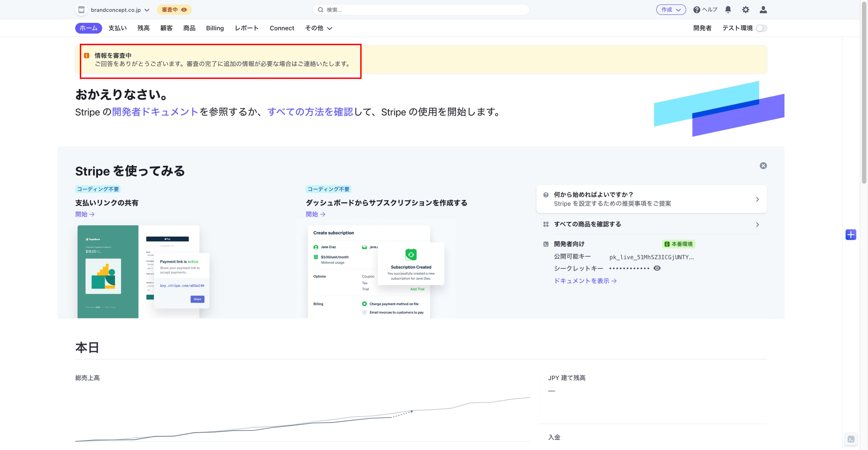Expand the 作成 dropdown button
This screenshot has height=450, width=868.
(x=671, y=10)
